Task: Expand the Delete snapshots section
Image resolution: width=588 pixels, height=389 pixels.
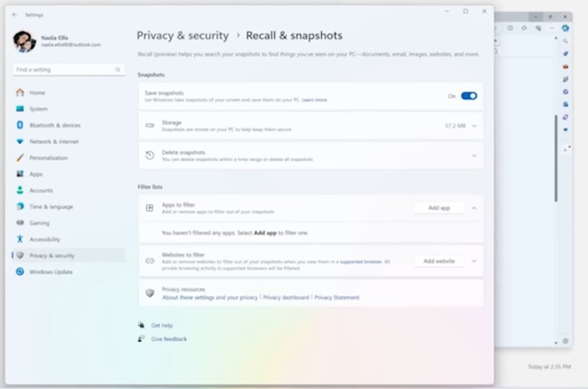Action: point(473,155)
